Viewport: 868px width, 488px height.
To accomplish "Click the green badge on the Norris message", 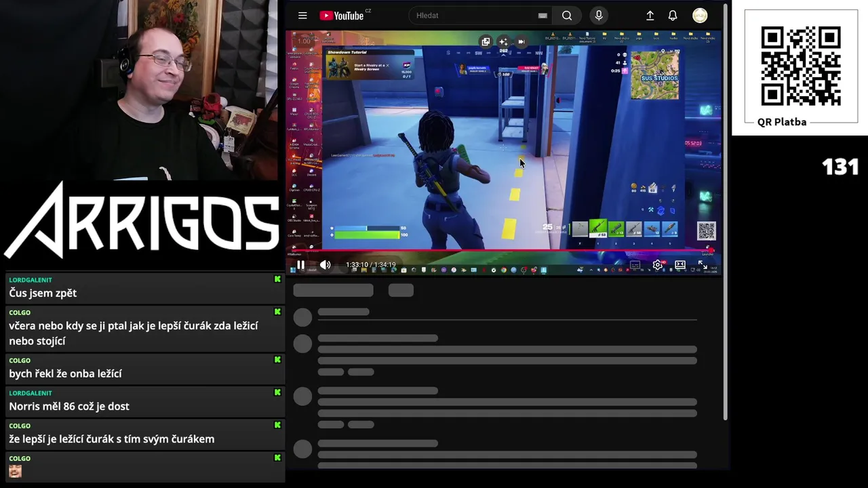I will pos(277,392).
